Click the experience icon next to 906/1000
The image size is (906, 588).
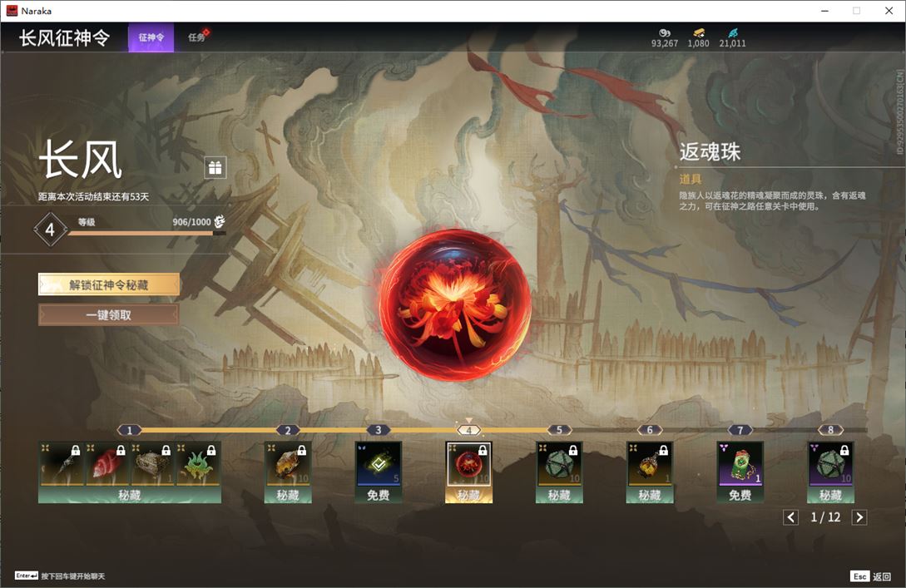coord(220,221)
